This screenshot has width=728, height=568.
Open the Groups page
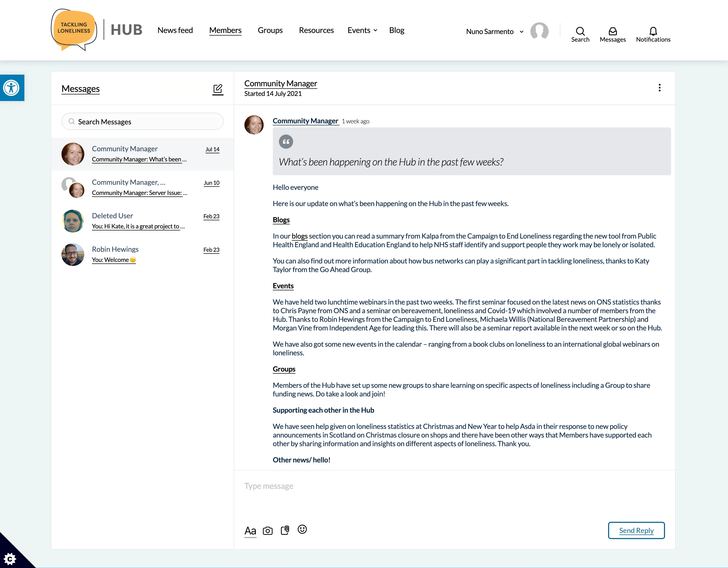(270, 30)
